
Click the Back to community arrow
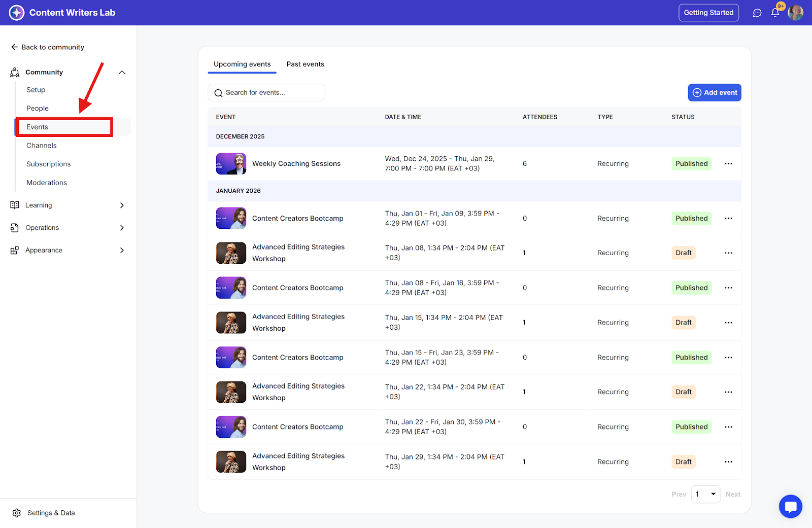tap(15, 47)
